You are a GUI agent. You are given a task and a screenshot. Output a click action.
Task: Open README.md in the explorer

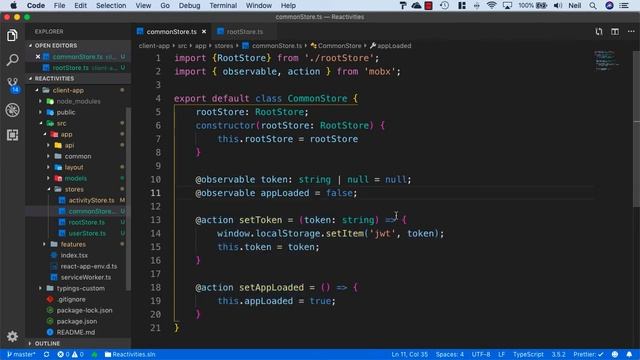point(76,333)
